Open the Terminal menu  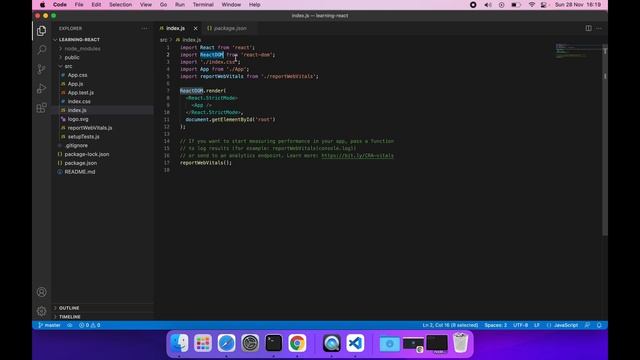click(203, 5)
